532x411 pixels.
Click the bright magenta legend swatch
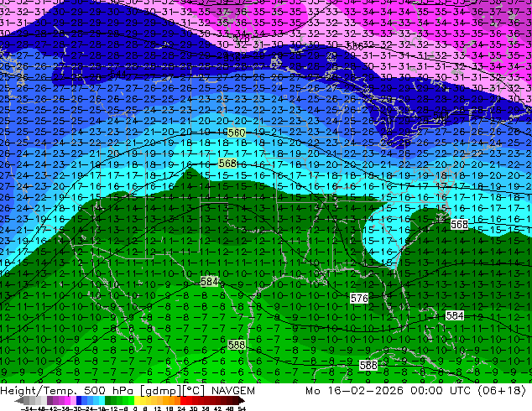pyautogui.click(x=67, y=400)
